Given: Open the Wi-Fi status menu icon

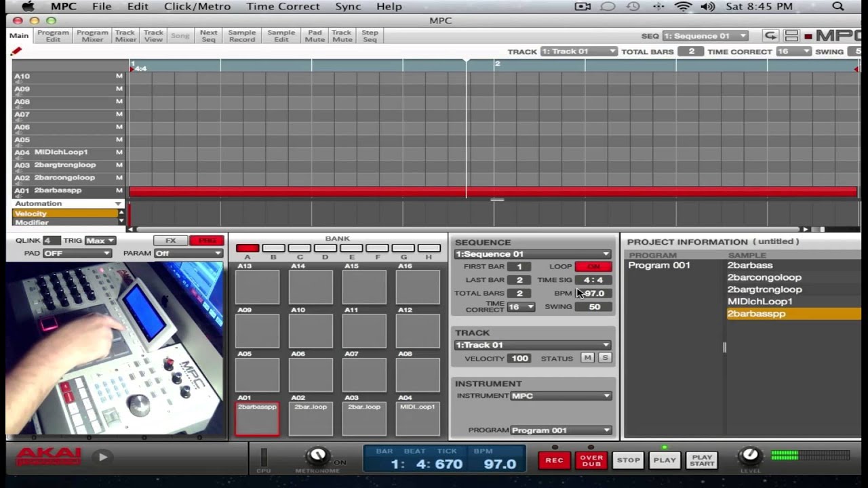Looking at the screenshot, I should coord(684,7).
